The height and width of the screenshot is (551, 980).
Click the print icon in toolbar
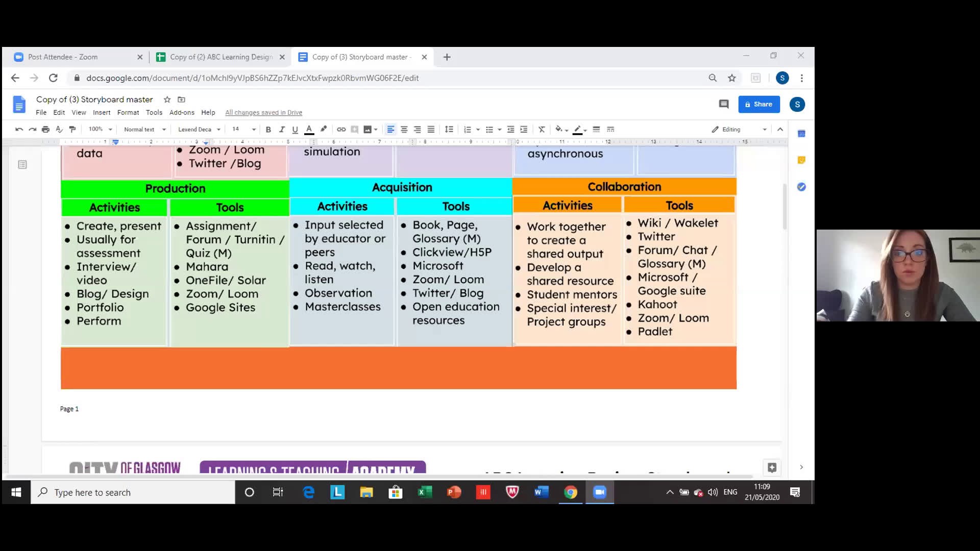[45, 130]
